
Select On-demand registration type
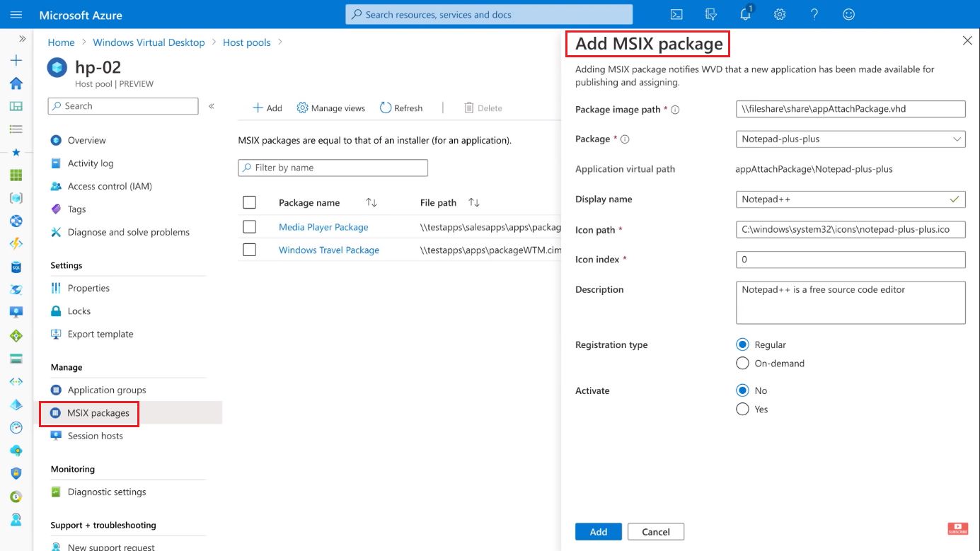tap(742, 363)
